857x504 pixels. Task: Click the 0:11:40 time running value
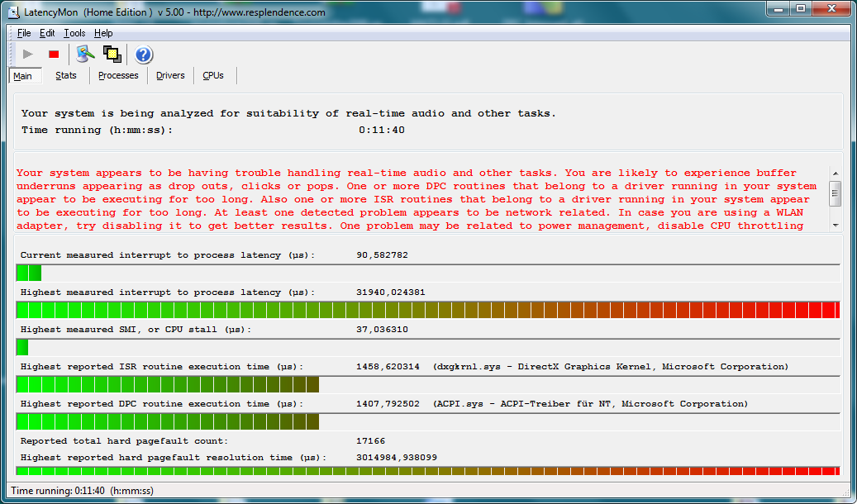[382, 130]
